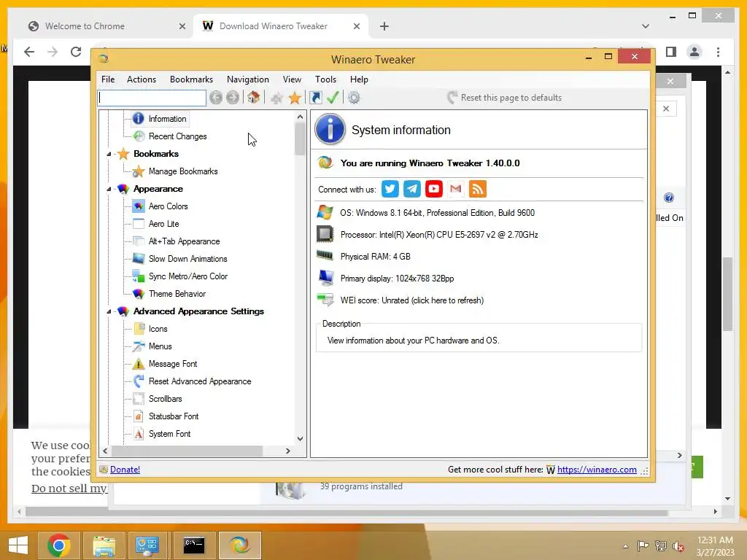The image size is (747, 560).
Task: Open a new Chrome tab
Action: pos(384,26)
